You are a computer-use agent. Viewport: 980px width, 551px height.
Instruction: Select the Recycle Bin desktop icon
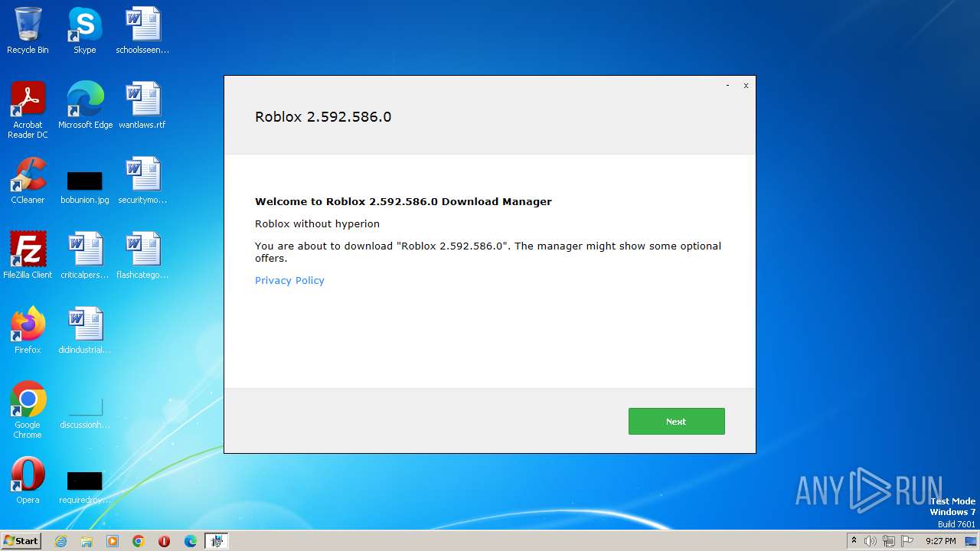(28, 31)
